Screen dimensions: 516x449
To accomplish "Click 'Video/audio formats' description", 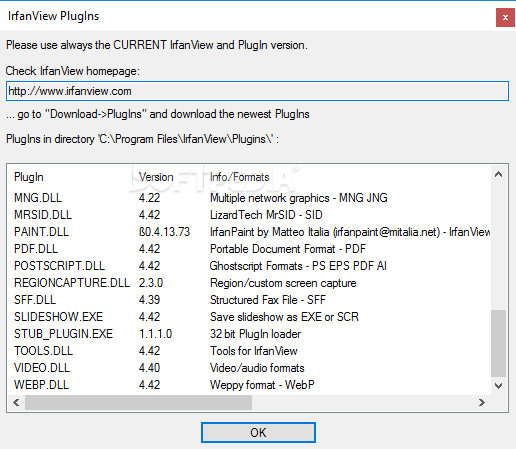I will [257, 368].
